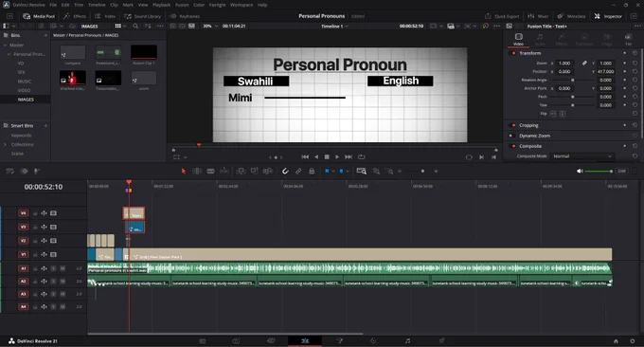The height and width of the screenshot is (347, 644).
Task: Open the viewer zoom percentage dropdown
Action: pyautogui.click(x=217, y=26)
